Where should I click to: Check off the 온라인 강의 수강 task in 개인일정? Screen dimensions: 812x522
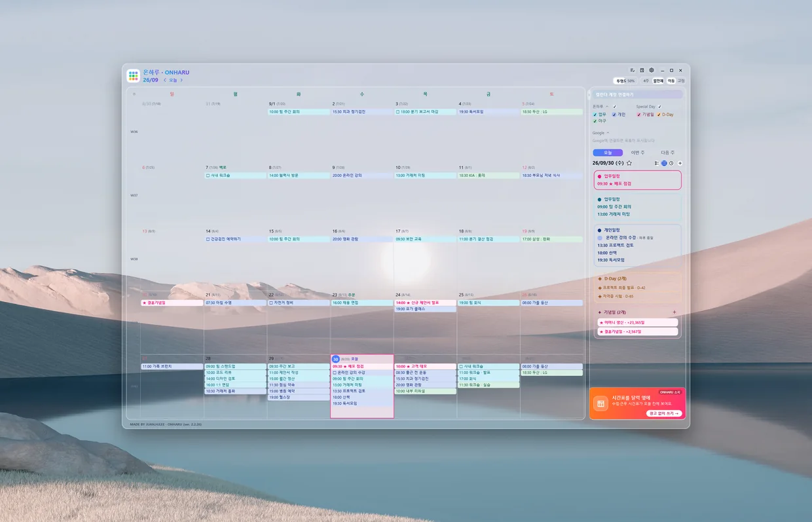(600, 238)
